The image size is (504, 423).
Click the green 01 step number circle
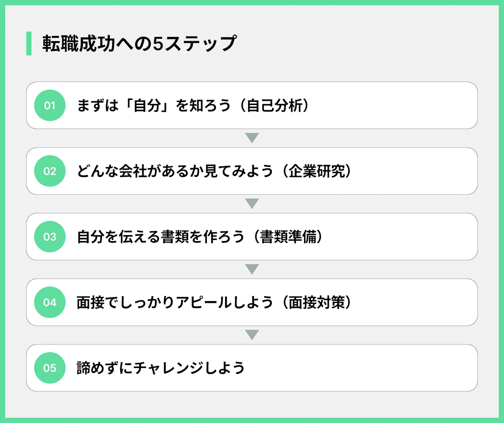tap(50, 105)
